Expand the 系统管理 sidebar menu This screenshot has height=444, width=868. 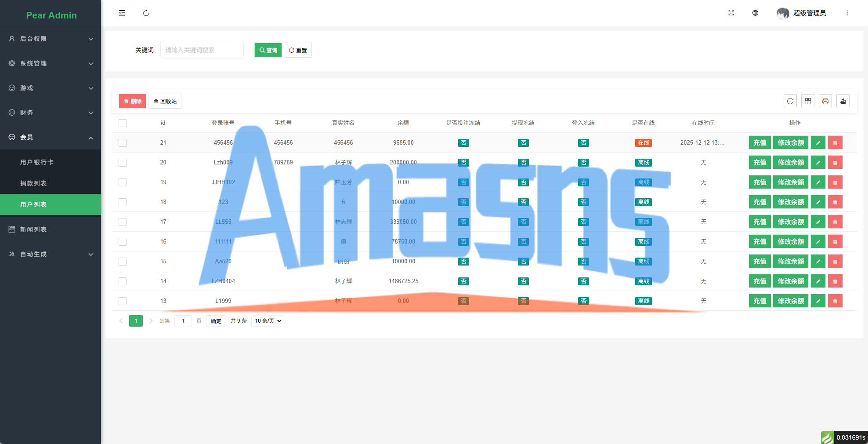(x=51, y=63)
